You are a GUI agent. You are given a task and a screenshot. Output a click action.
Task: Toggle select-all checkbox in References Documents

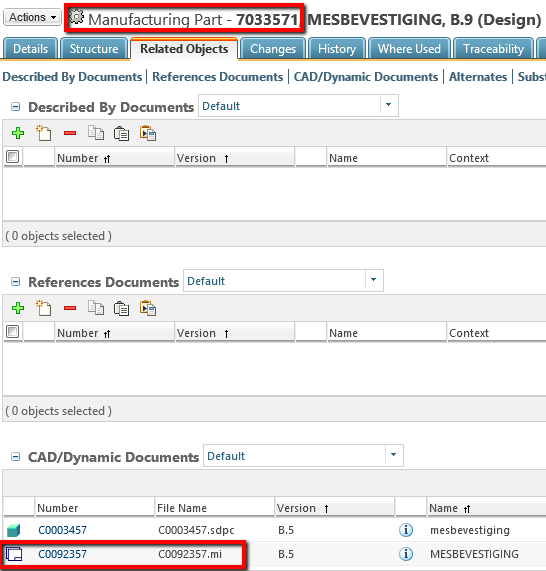click(x=13, y=332)
